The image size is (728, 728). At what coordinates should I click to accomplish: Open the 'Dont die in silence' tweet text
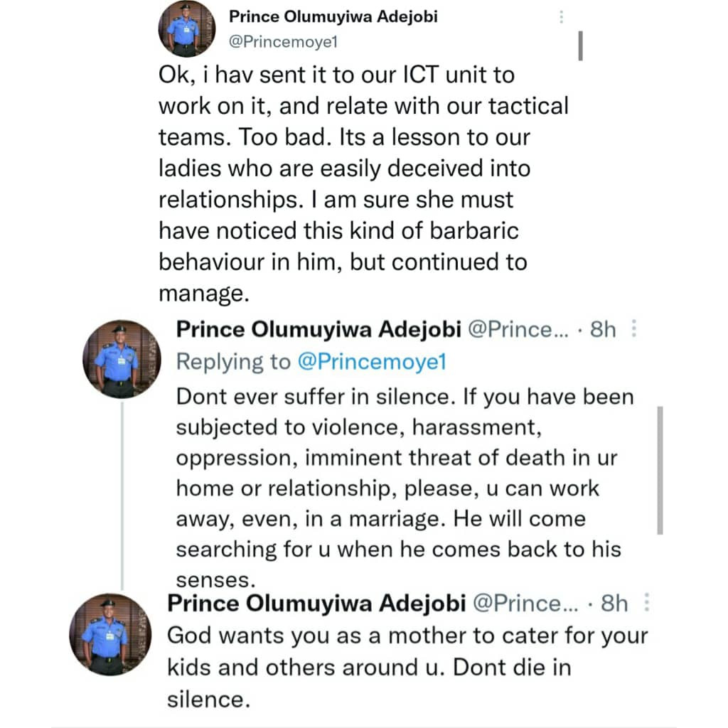[407, 667]
